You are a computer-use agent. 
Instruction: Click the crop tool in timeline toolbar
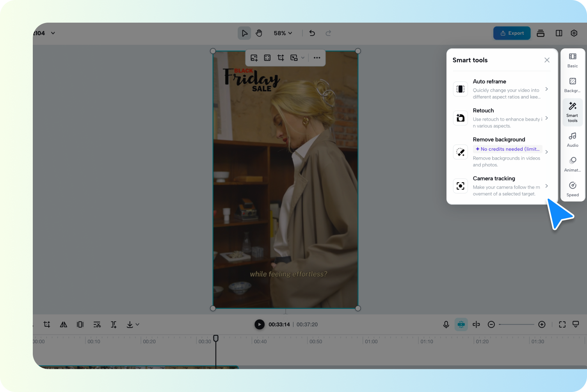pyautogui.click(x=47, y=324)
